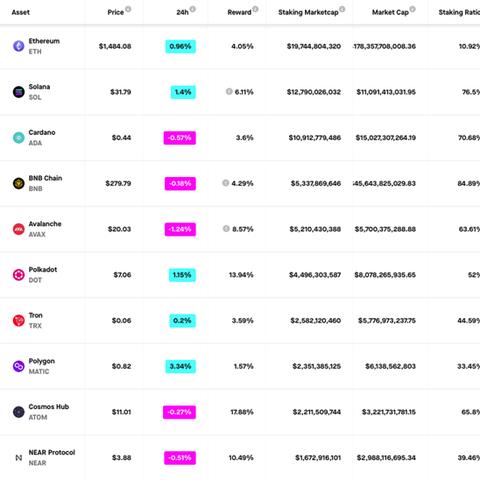Click Cardano's -0.57% 24h change badge
This screenshot has height=480, width=480.
[x=180, y=138]
